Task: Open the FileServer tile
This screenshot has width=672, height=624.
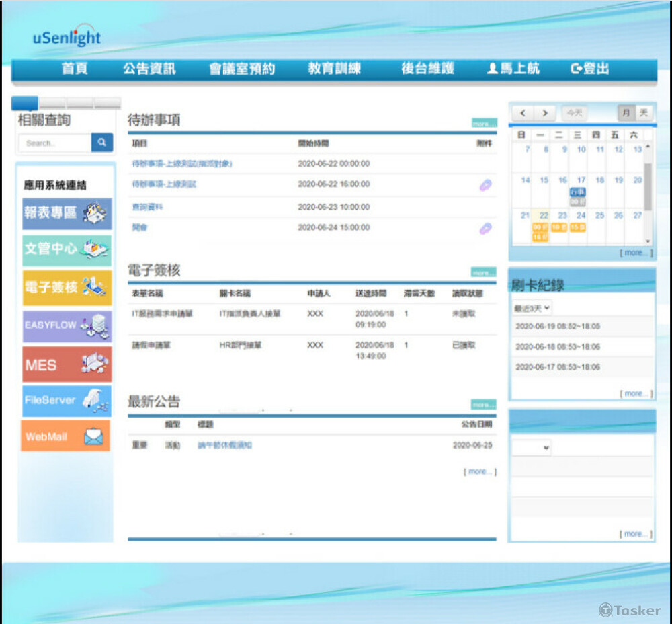Action: click(x=67, y=401)
